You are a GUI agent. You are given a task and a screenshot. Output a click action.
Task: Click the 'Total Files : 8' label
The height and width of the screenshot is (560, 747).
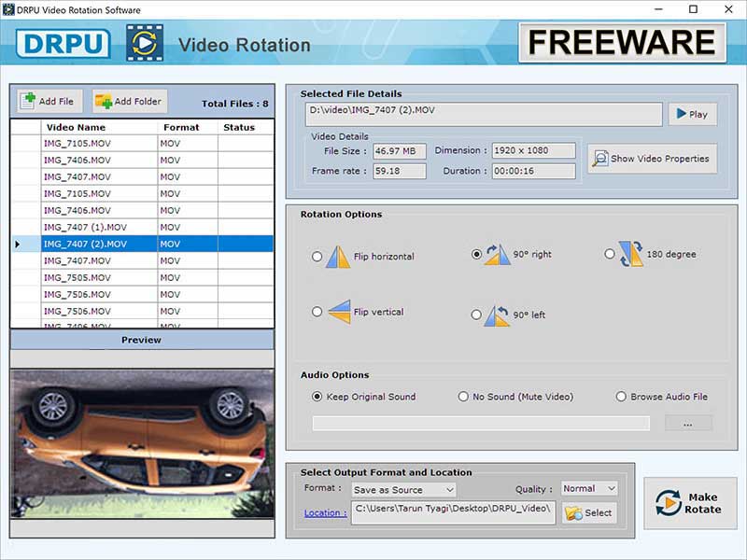[x=235, y=104]
